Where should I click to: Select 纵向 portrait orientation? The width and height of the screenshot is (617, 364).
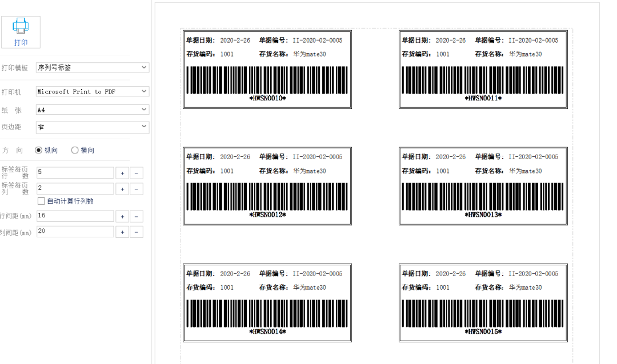(x=46, y=150)
